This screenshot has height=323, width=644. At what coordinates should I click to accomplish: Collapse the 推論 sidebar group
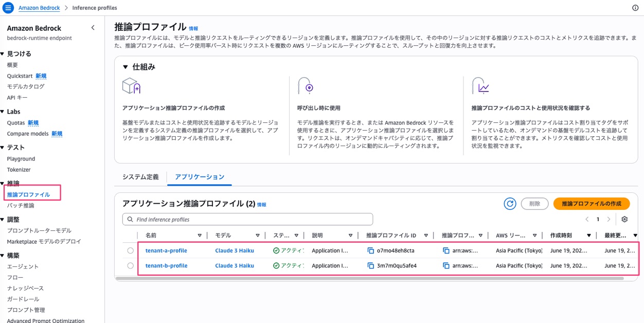(3, 184)
